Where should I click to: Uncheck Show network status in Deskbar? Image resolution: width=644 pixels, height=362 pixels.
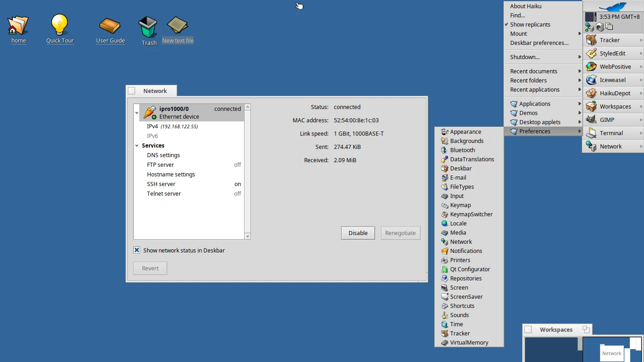(x=136, y=250)
